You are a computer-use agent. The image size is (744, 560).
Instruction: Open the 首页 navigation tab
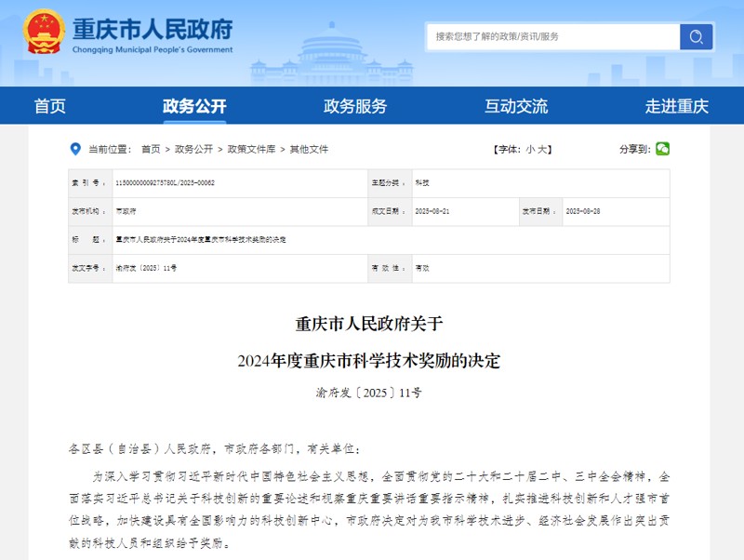coord(50,106)
